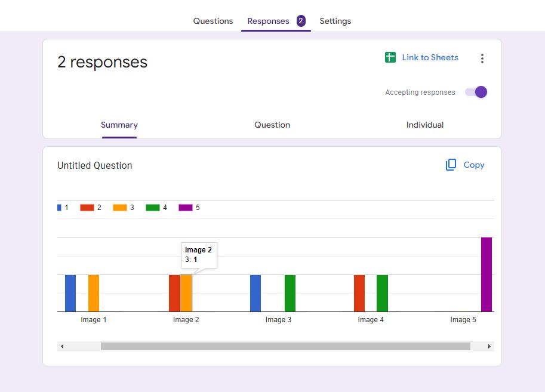
Task: Switch to the Question view tab
Action: tap(272, 125)
